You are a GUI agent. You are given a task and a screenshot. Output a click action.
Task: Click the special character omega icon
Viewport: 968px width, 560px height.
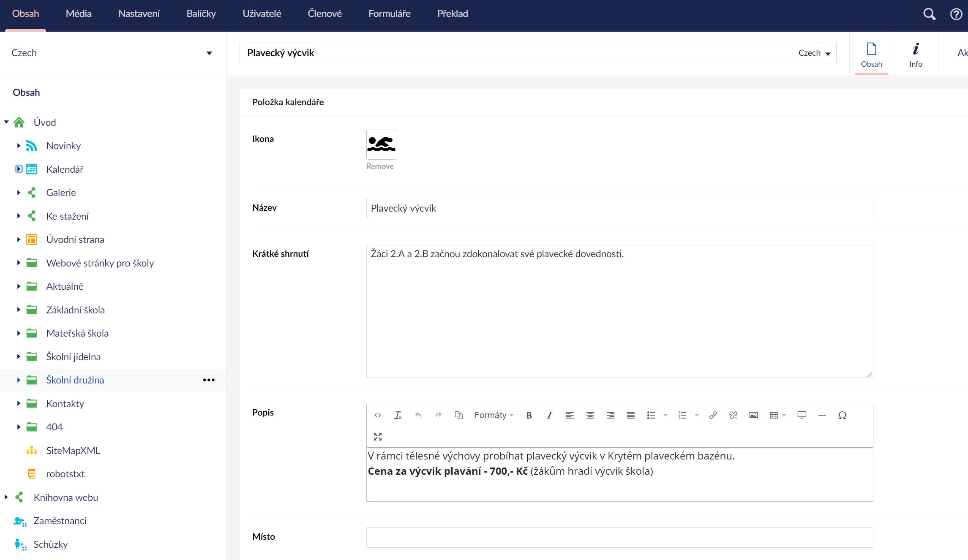842,415
